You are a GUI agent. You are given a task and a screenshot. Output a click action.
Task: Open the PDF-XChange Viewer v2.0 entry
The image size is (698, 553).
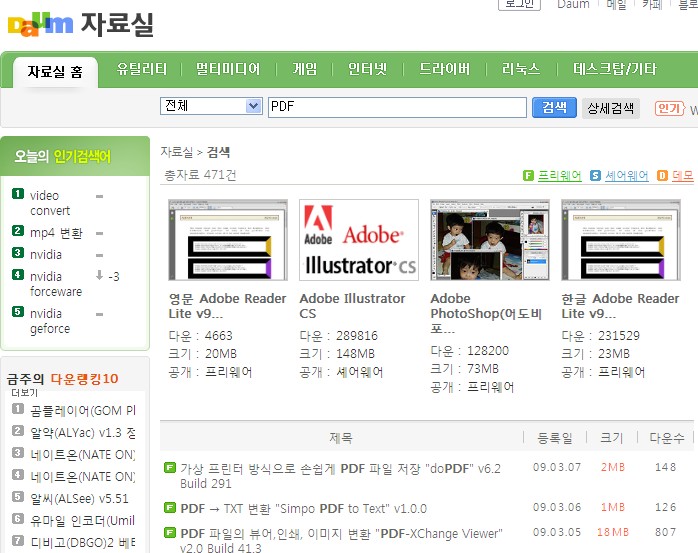pyautogui.click(x=341, y=541)
